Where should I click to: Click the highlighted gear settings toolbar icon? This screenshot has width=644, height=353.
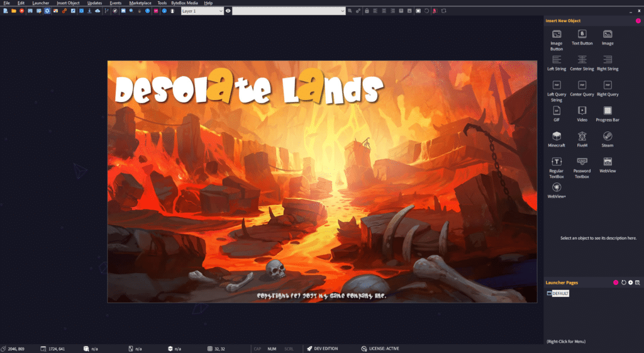[47, 11]
